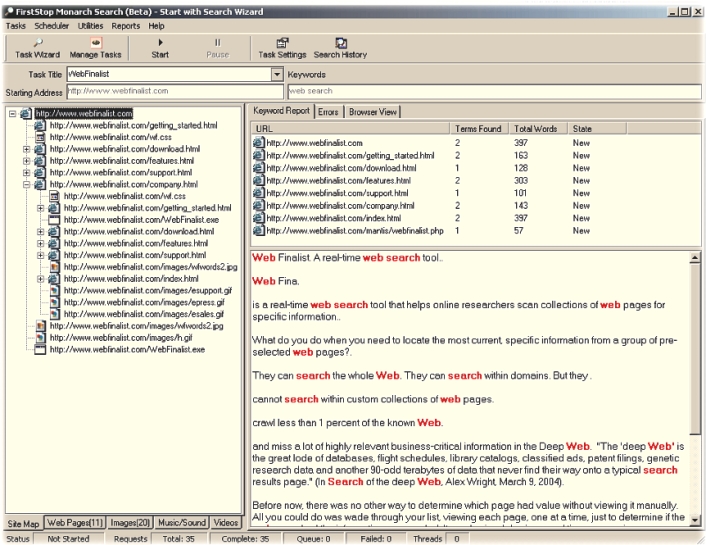Click the Keywords input field

[x=494, y=91]
